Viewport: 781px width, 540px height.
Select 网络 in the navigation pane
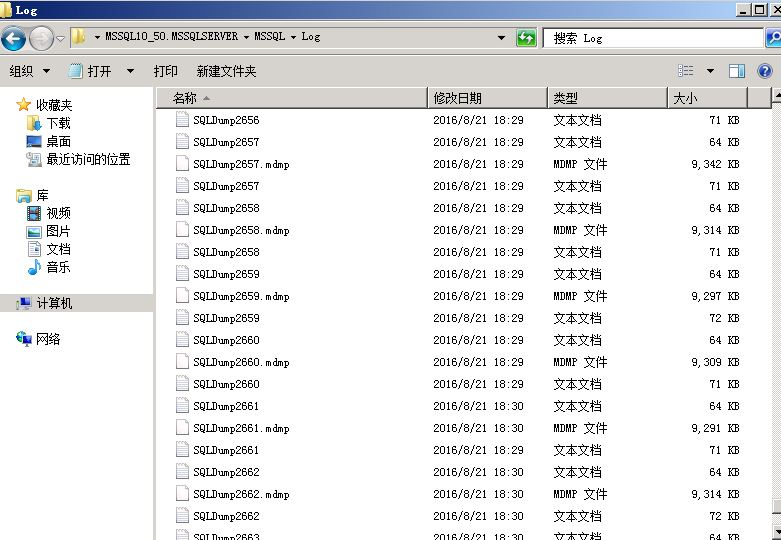(x=48, y=339)
